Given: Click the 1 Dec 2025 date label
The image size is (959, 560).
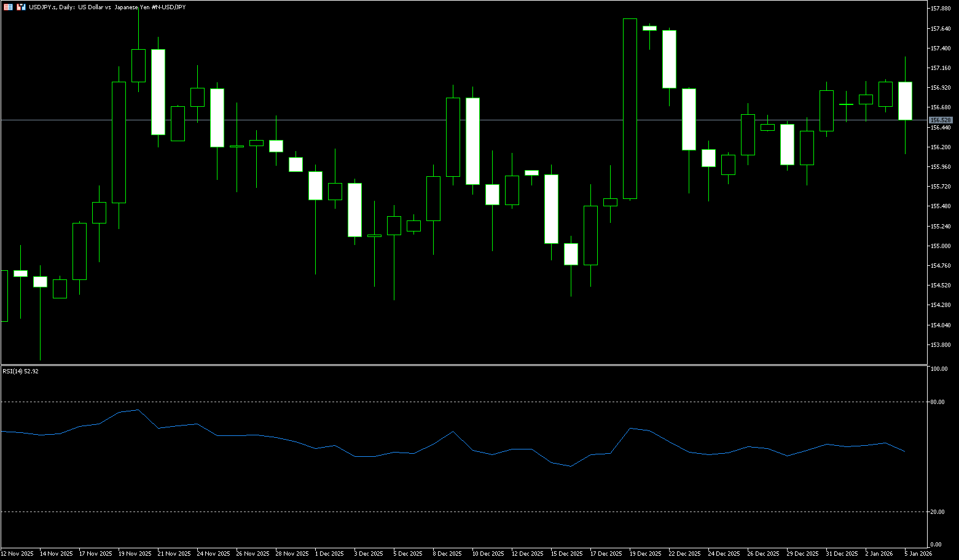Looking at the screenshot, I should pos(329,554).
